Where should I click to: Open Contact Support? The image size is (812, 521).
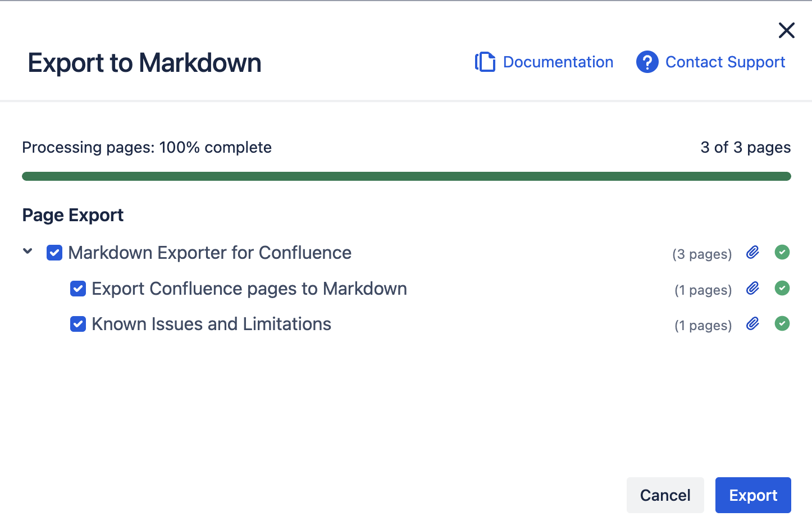(x=725, y=62)
